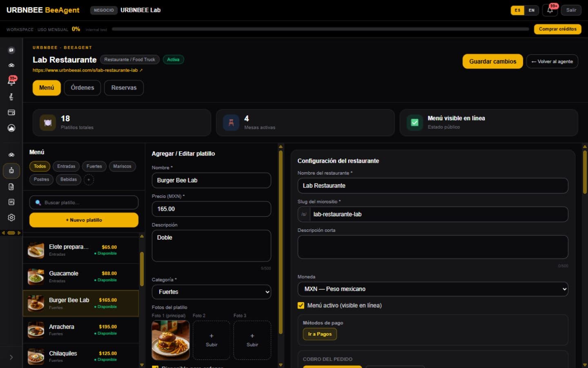
Task: Open the notes list icon in sidebar
Action: (x=11, y=202)
